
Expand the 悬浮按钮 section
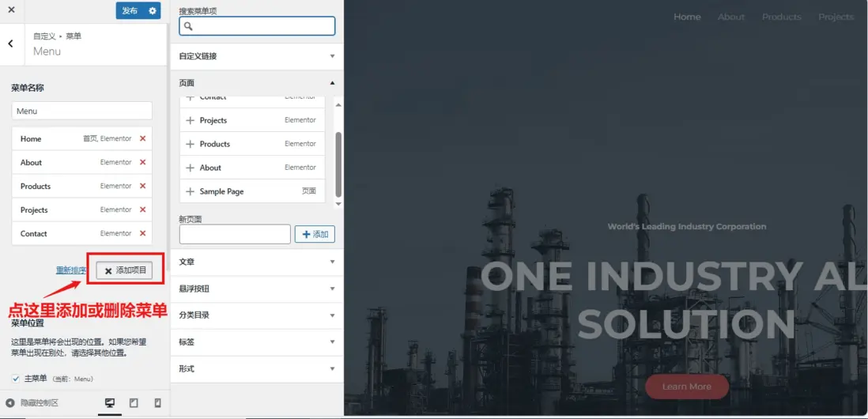pyautogui.click(x=257, y=289)
